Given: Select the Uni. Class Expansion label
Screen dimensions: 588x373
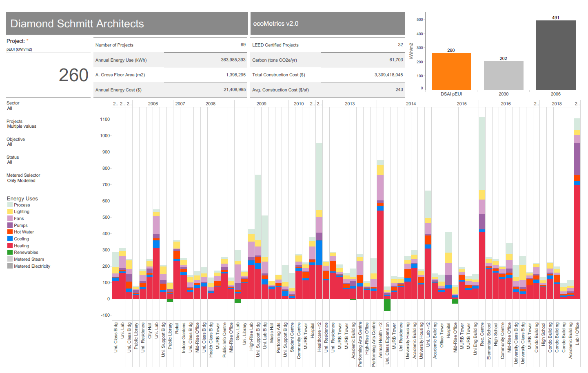Looking at the screenshot, I should coord(387,343).
